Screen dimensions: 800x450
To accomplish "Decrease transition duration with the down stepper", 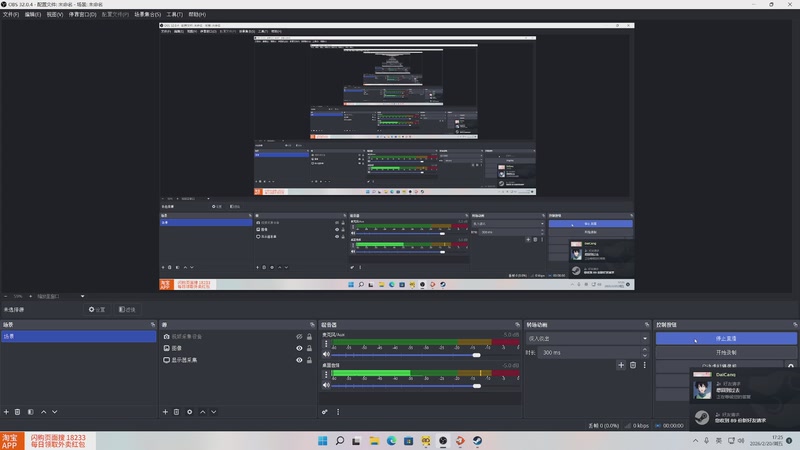I will click(644, 355).
